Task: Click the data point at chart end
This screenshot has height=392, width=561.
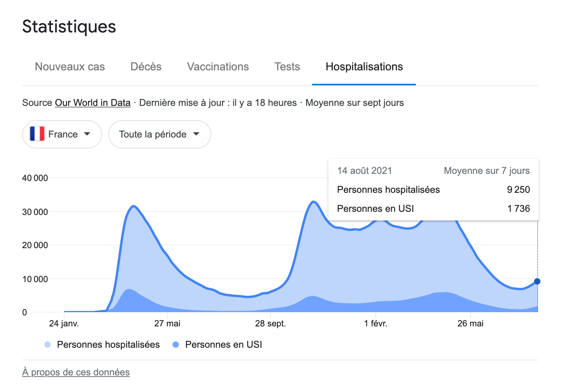Action: [x=537, y=281]
